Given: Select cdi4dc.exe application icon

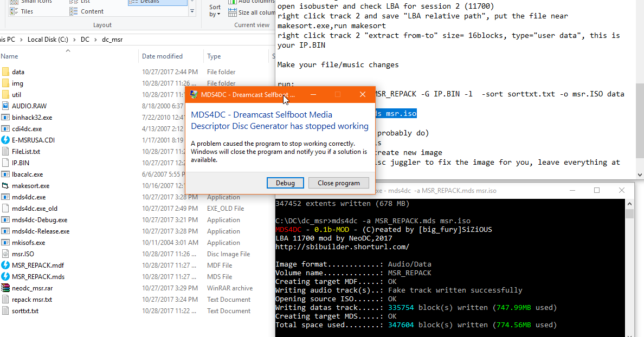Looking at the screenshot, I should (x=5, y=129).
